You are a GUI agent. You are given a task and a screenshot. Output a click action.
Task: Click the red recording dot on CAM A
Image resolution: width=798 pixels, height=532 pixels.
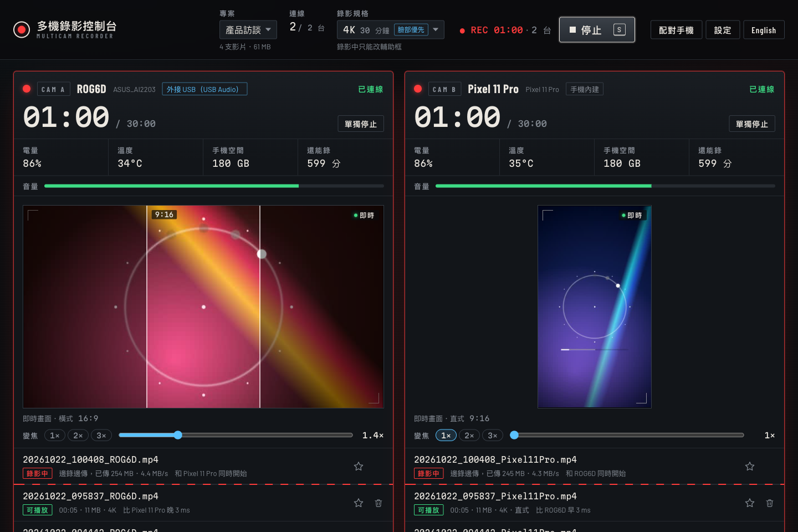(27, 89)
